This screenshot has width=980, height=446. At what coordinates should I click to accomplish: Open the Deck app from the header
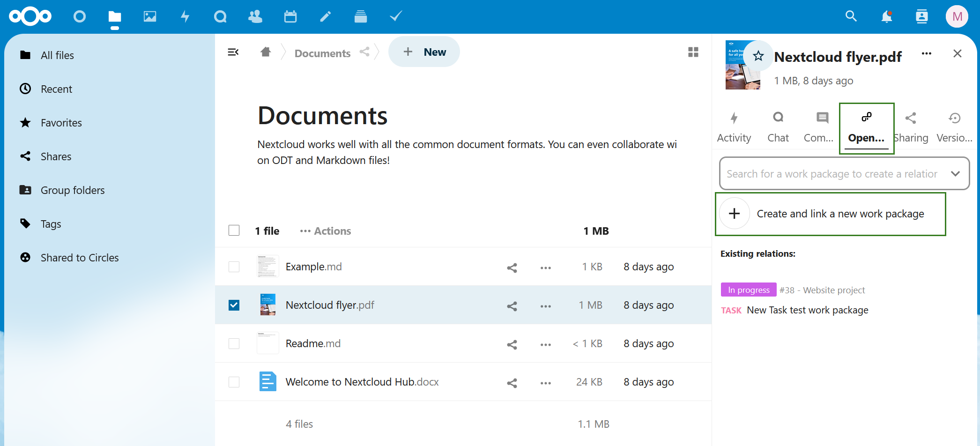coord(361,16)
